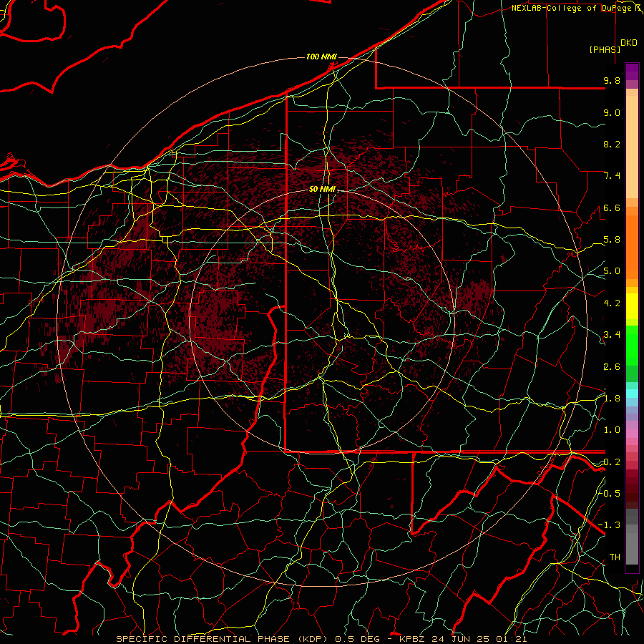Viewport: 644px width, 644px height.
Task: Click the "DKD" label above the color scale
Action: coord(629,43)
